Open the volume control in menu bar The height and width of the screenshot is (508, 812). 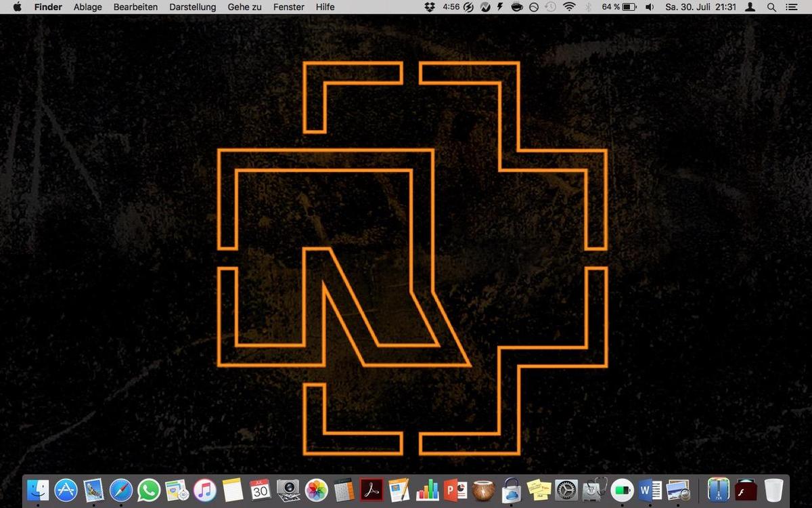point(650,7)
